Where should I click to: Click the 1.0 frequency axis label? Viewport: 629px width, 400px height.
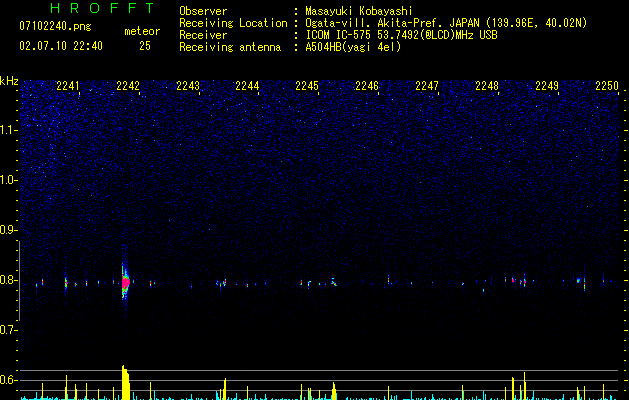tap(8, 181)
